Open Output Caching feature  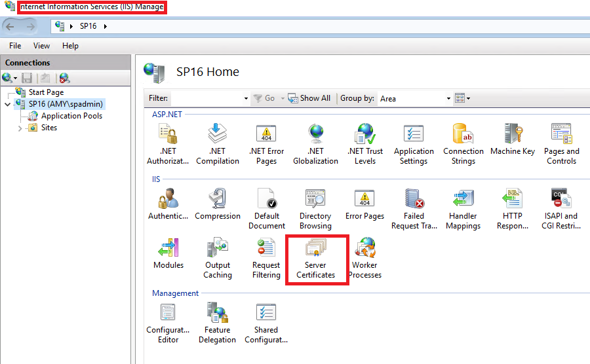(218, 259)
